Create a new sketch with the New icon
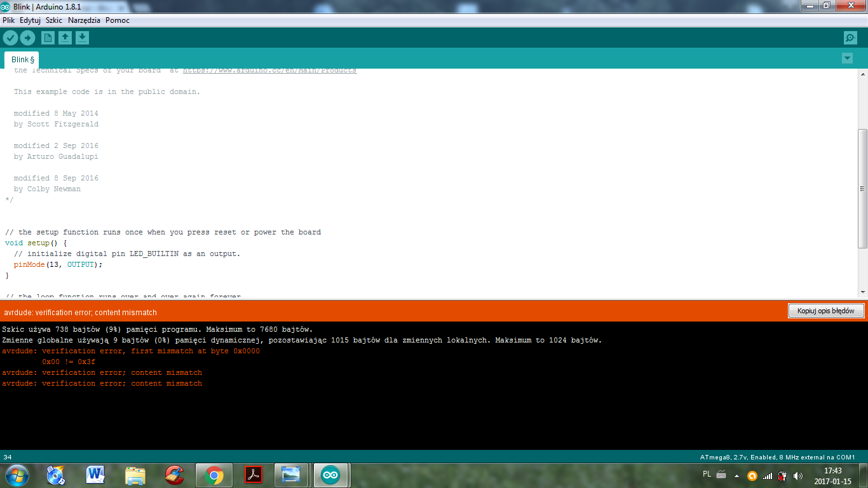This screenshot has height=488, width=868. tap(48, 38)
